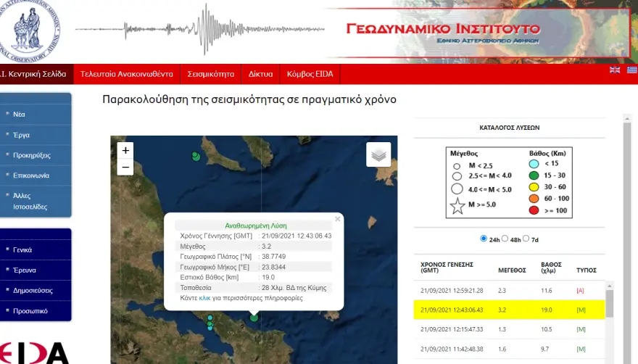Close the earthquake info popup
Screen dimensions: 638x364
(337, 219)
